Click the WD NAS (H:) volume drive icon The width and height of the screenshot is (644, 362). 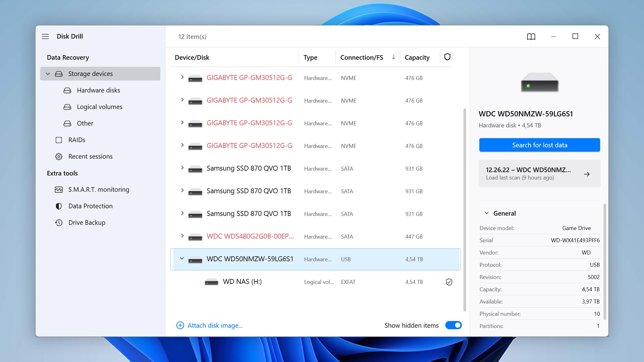(211, 282)
